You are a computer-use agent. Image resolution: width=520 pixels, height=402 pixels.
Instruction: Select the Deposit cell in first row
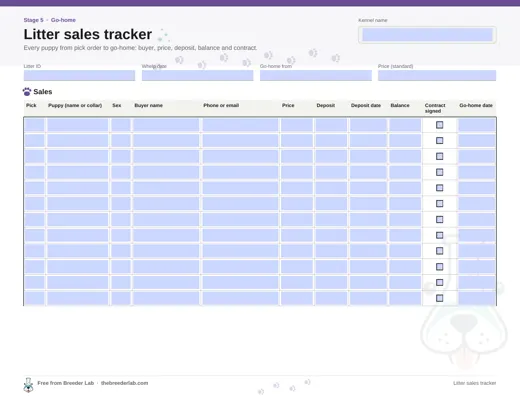(x=331, y=125)
